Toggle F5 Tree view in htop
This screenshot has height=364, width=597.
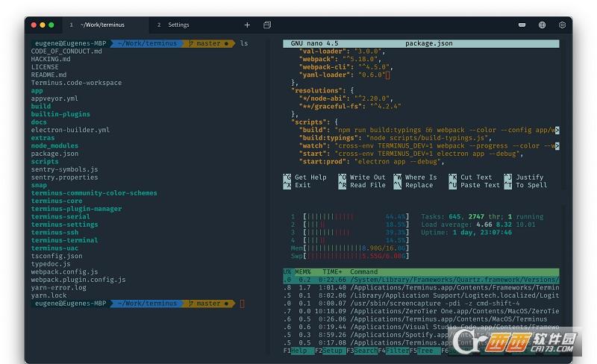pos(423,351)
